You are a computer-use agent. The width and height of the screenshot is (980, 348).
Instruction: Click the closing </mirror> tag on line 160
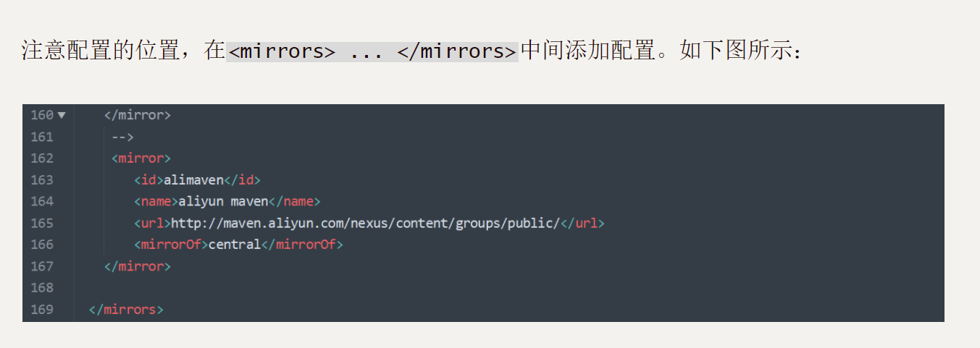tap(138, 115)
